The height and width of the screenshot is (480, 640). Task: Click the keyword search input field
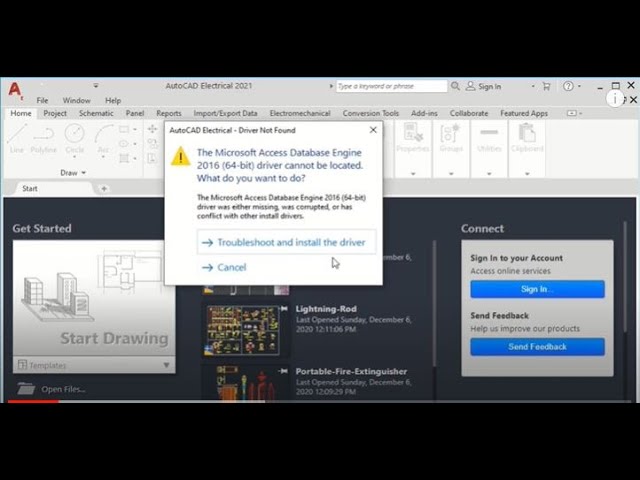391,86
